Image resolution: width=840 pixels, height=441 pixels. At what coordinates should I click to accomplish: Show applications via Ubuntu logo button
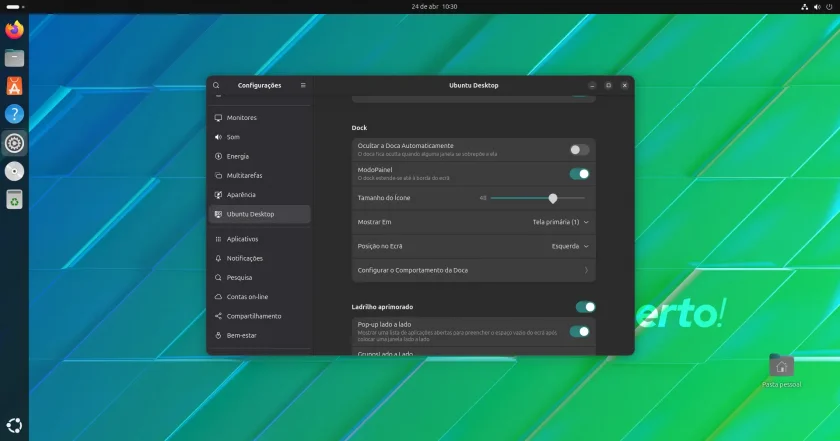14,425
